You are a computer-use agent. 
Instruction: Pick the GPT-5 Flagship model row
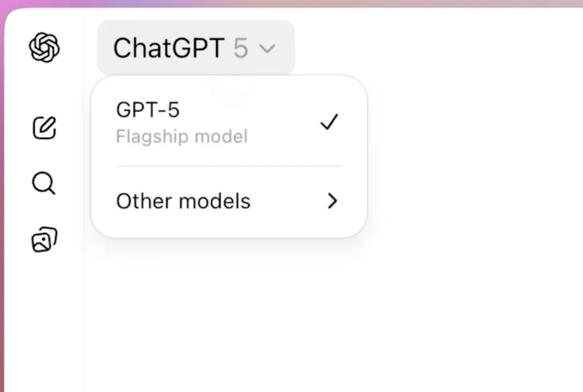[x=228, y=123]
